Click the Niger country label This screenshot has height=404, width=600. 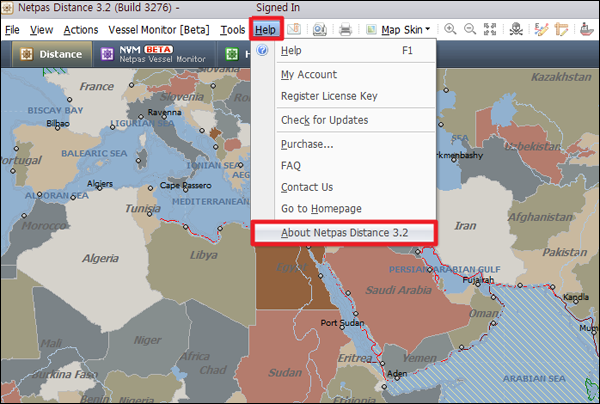147,340
